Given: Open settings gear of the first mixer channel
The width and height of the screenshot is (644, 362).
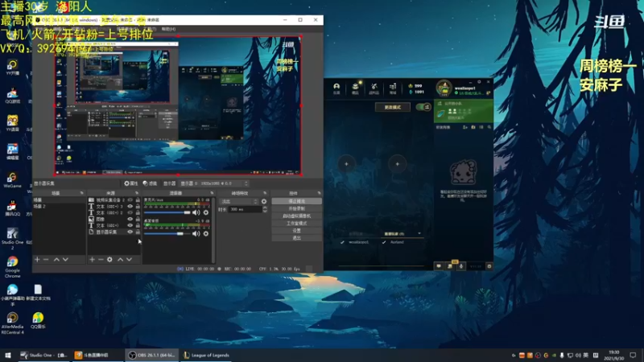Looking at the screenshot, I should 206,212.
